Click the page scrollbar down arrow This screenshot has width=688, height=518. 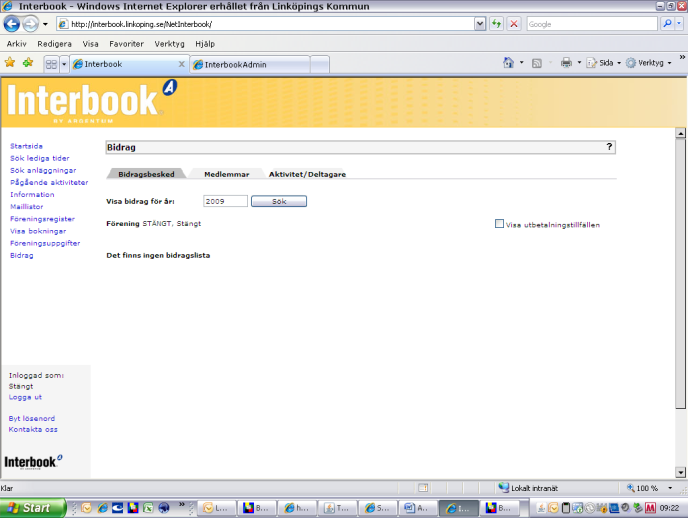pyautogui.click(x=681, y=472)
